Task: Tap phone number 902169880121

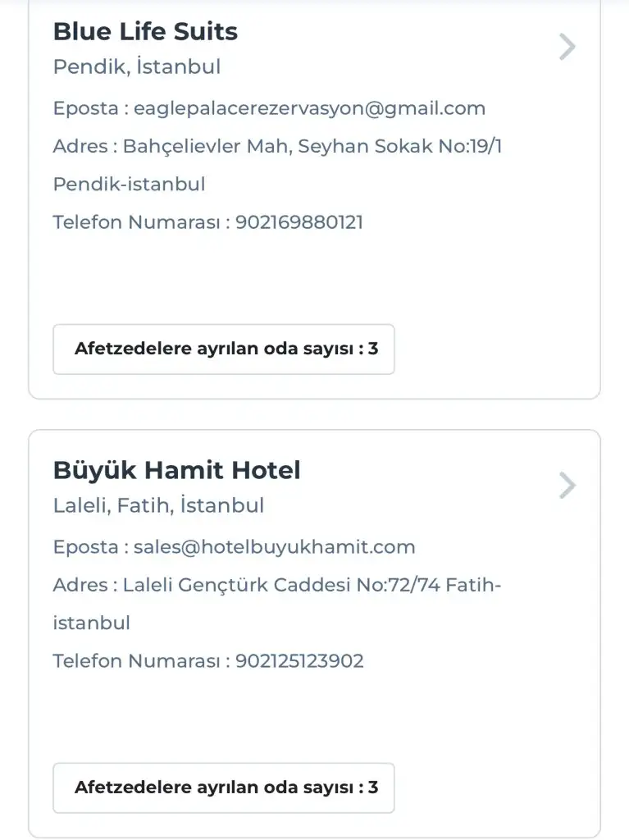Action: point(299,222)
